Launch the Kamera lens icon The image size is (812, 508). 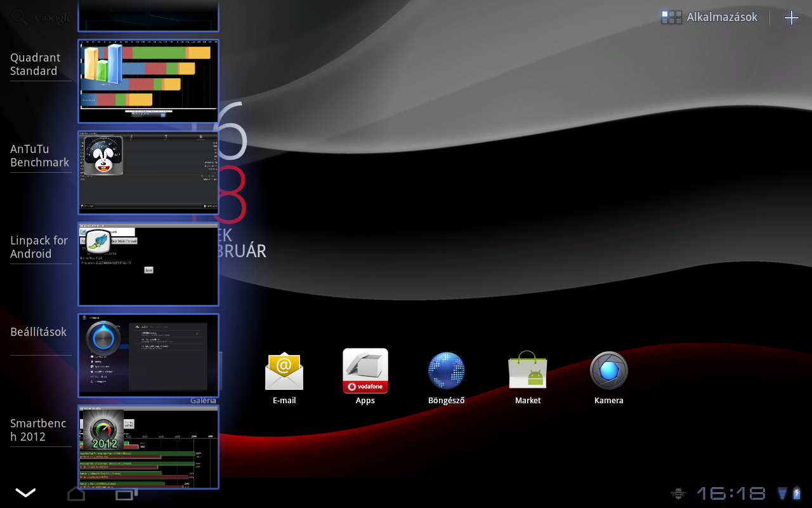(x=609, y=371)
